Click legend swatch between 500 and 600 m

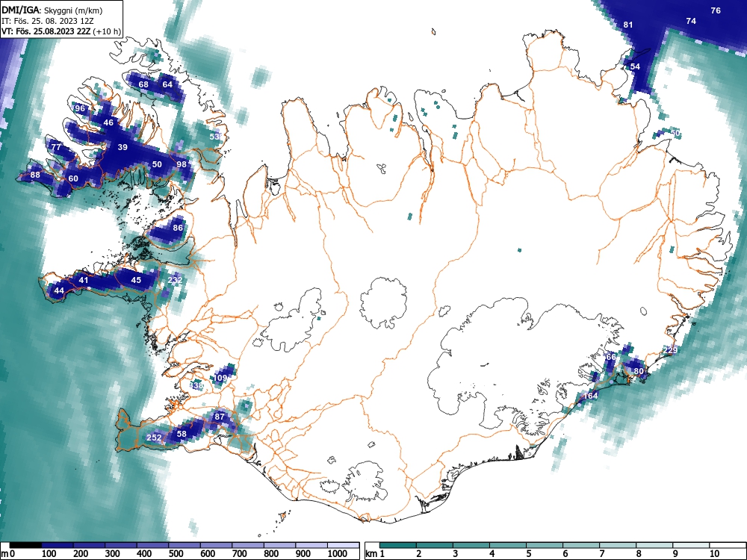[185, 545]
